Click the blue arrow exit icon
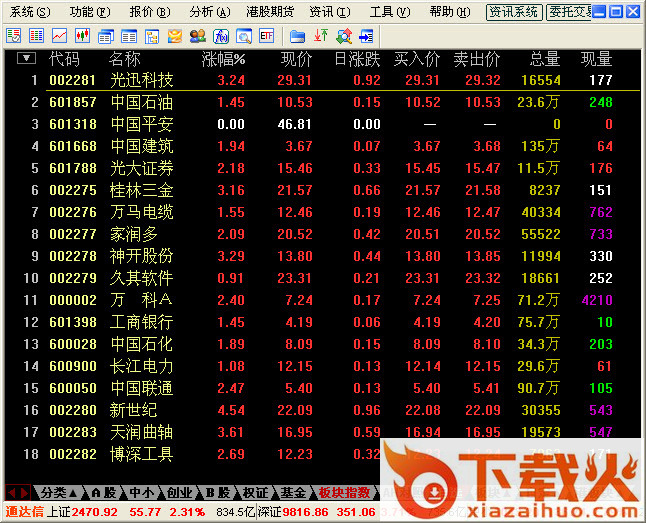Viewport: 646px width, 523px height. click(x=366, y=35)
